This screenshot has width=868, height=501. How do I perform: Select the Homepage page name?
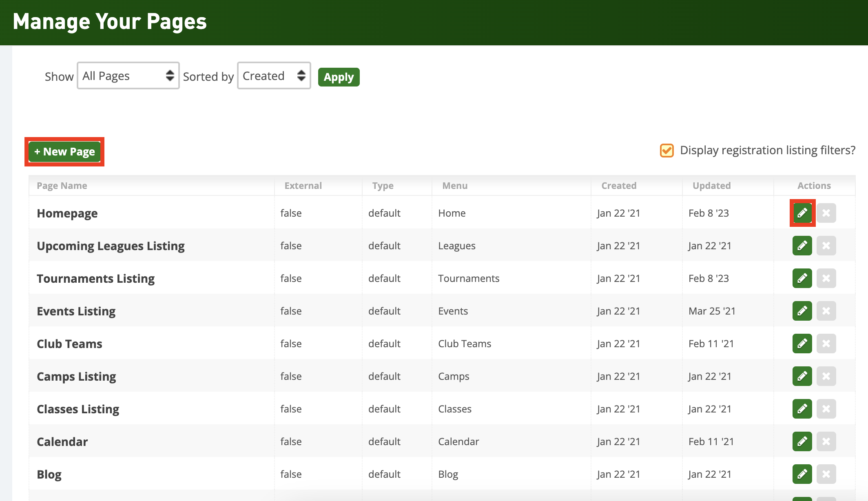tap(67, 213)
